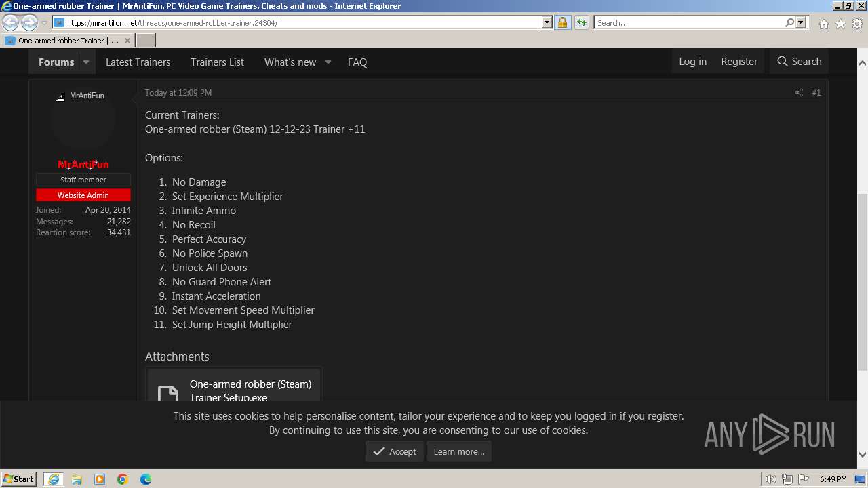Image resolution: width=868 pixels, height=488 pixels.
Task: Open Latest Trainers page
Action: (x=138, y=62)
